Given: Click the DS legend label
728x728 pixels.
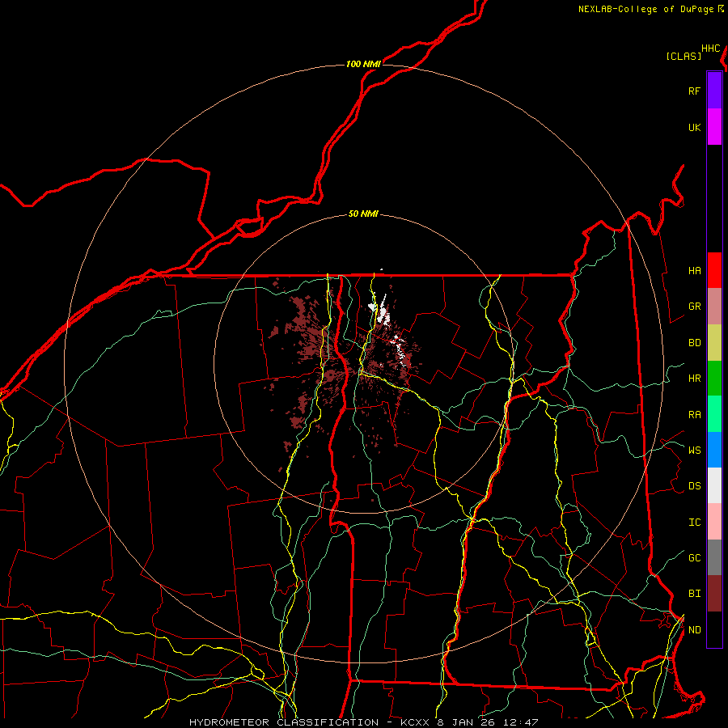Looking at the screenshot, I should (x=694, y=485).
